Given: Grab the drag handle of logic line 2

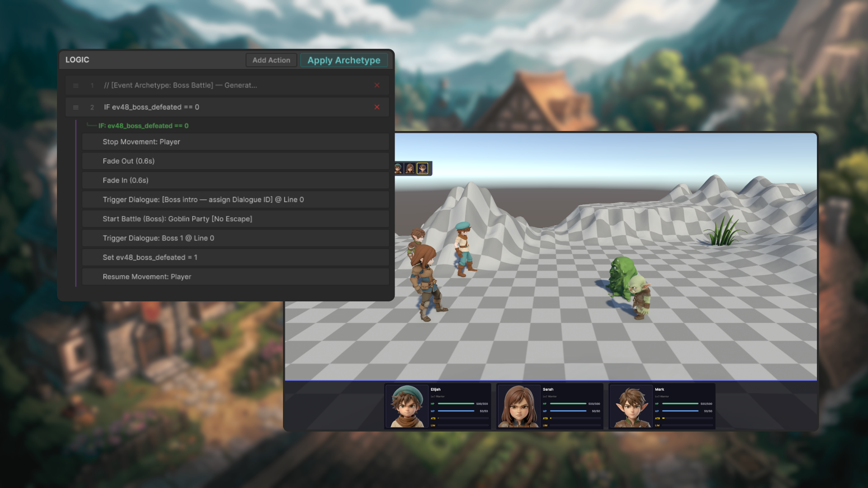Looking at the screenshot, I should point(76,108).
